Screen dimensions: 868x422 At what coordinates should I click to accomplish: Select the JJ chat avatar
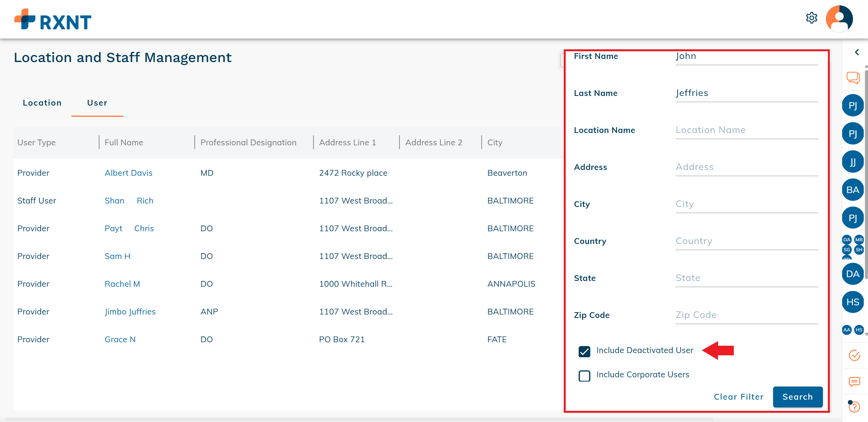(853, 162)
